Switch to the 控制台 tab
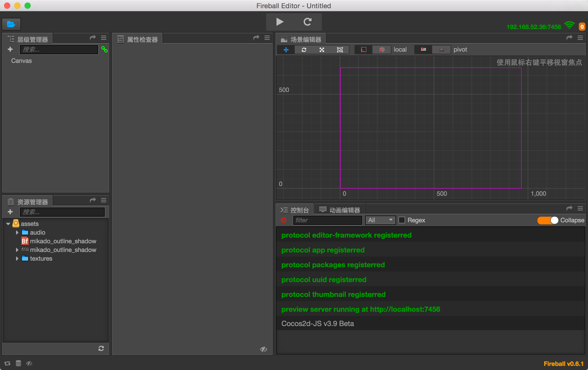 [295, 210]
